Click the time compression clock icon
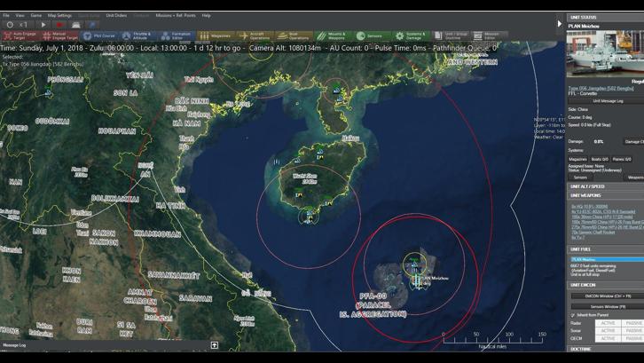Viewport: 644px width, 363px height. point(10,25)
